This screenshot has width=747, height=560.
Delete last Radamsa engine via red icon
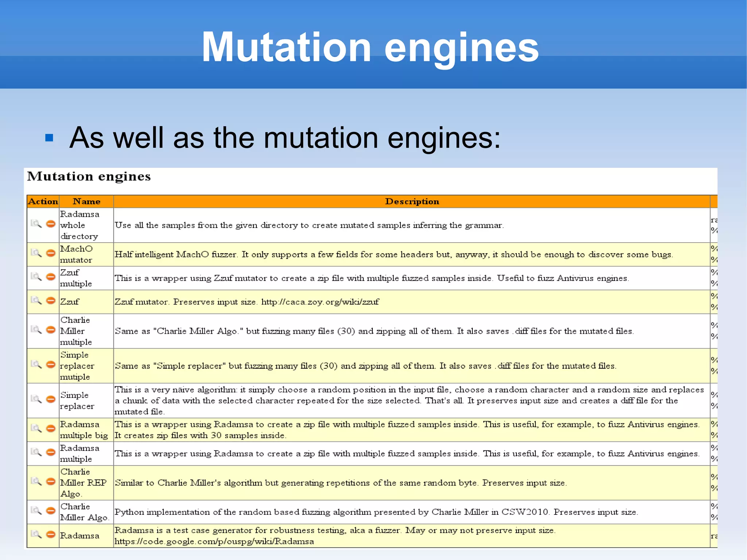click(x=51, y=534)
